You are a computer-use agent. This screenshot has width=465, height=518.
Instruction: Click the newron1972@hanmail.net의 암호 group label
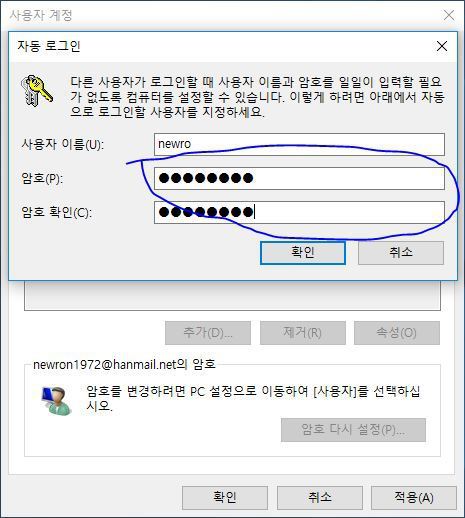pos(124,364)
